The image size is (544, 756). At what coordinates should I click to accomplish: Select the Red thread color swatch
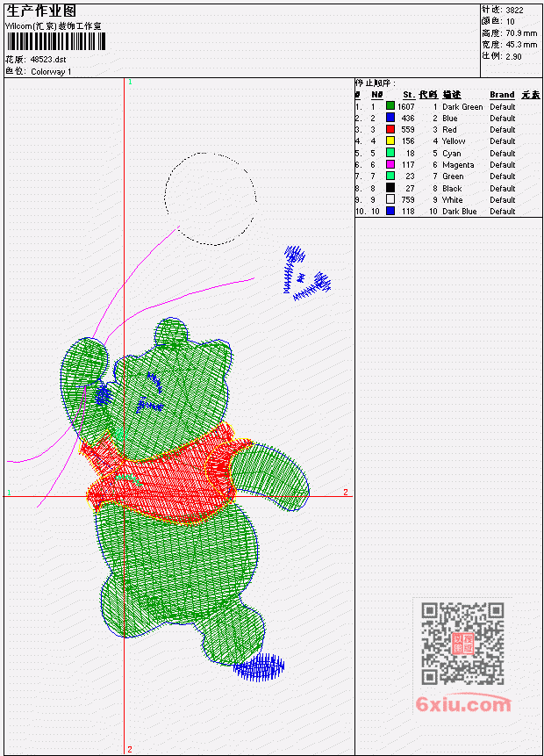click(x=390, y=129)
